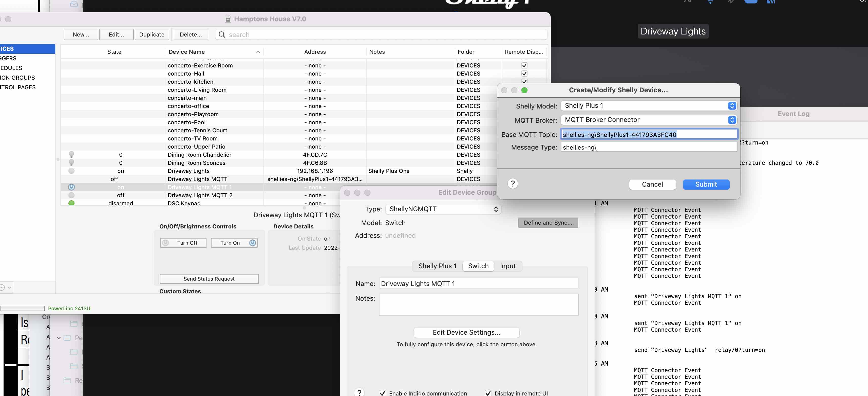Click the bulb icon for Dining Room Chandelier
Viewport: 868px width, 396px height.
[71, 154]
